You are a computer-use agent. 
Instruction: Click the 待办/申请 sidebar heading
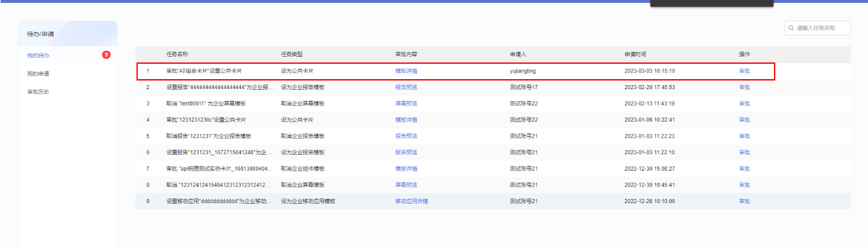40,34
